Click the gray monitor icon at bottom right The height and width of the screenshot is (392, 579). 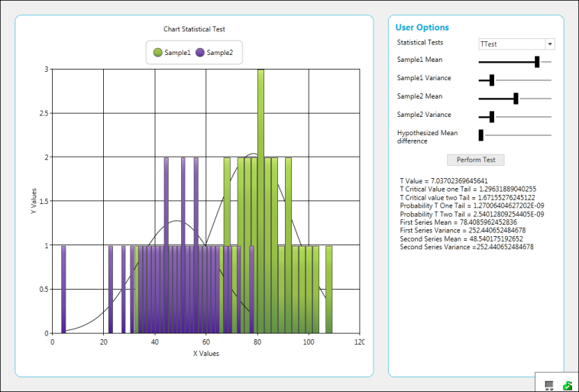[549, 385]
